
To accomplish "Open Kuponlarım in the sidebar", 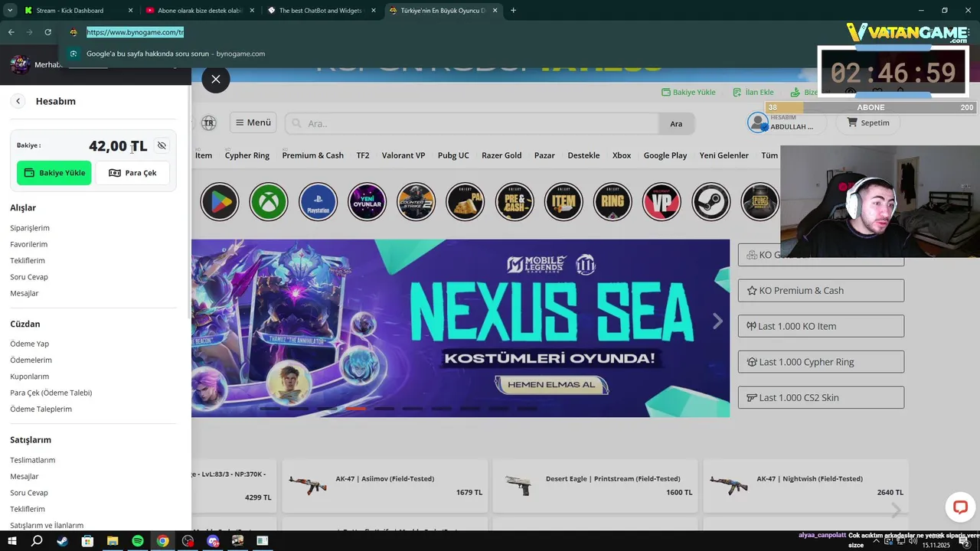I will pos(30,377).
